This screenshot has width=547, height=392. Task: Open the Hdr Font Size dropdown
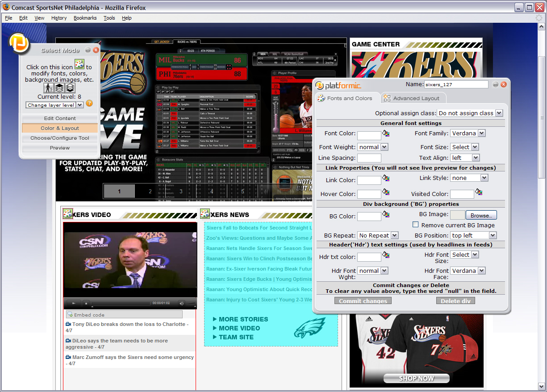tap(464, 254)
